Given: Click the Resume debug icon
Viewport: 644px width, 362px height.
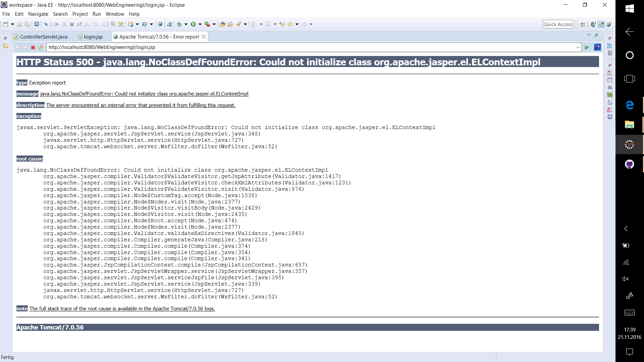Looking at the screenshot, I should [x=56, y=24].
